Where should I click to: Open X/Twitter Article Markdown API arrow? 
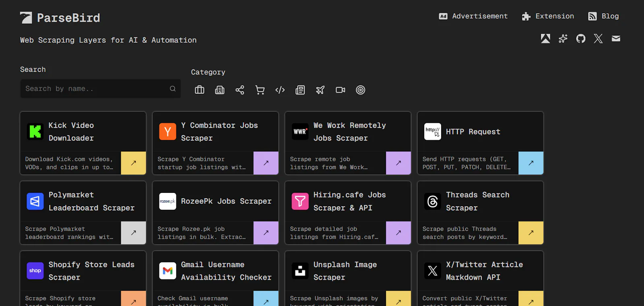(x=530, y=299)
